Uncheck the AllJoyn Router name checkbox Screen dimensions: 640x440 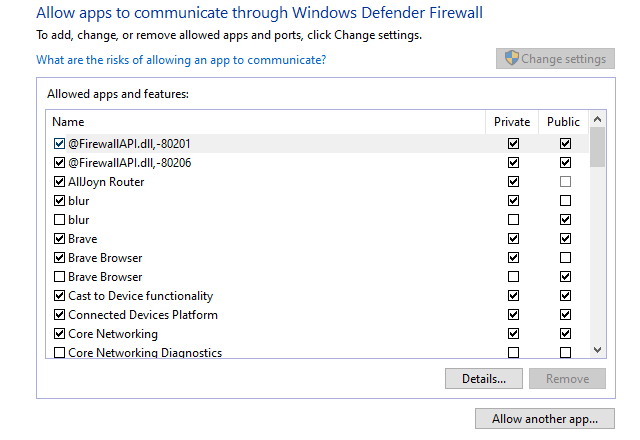click(59, 182)
